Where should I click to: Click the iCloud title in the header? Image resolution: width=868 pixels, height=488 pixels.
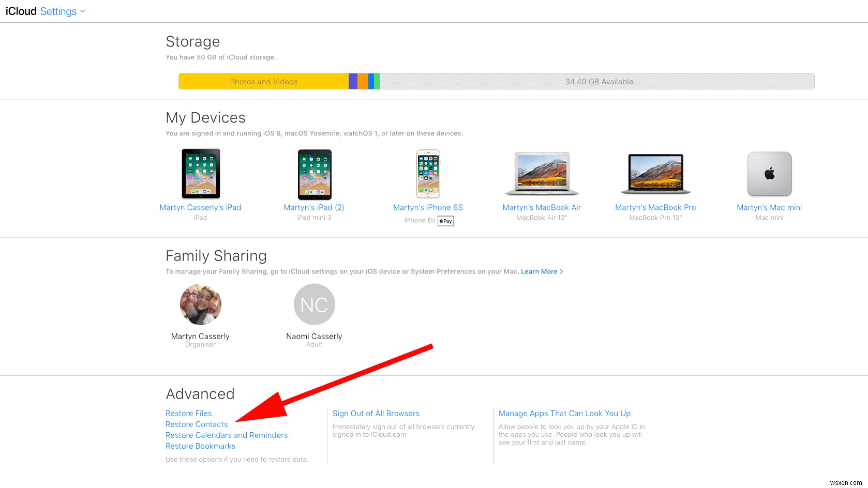click(20, 11)
